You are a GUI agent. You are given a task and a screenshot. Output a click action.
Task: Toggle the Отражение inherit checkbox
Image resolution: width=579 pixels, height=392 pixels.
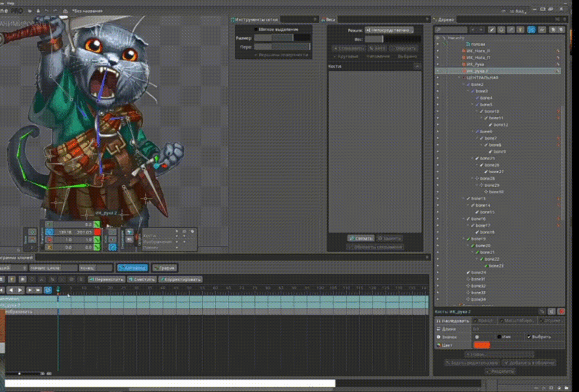click(541, 320)
